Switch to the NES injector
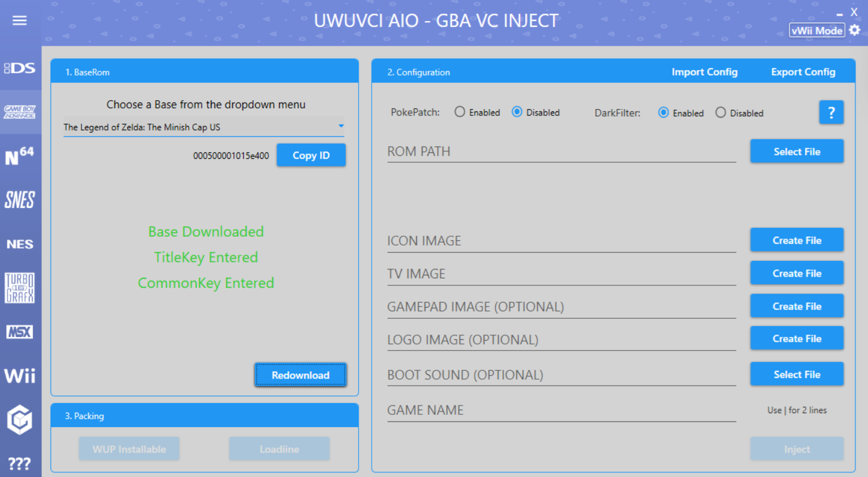Viewport: 868px width, 477px height. click(20, 244)
